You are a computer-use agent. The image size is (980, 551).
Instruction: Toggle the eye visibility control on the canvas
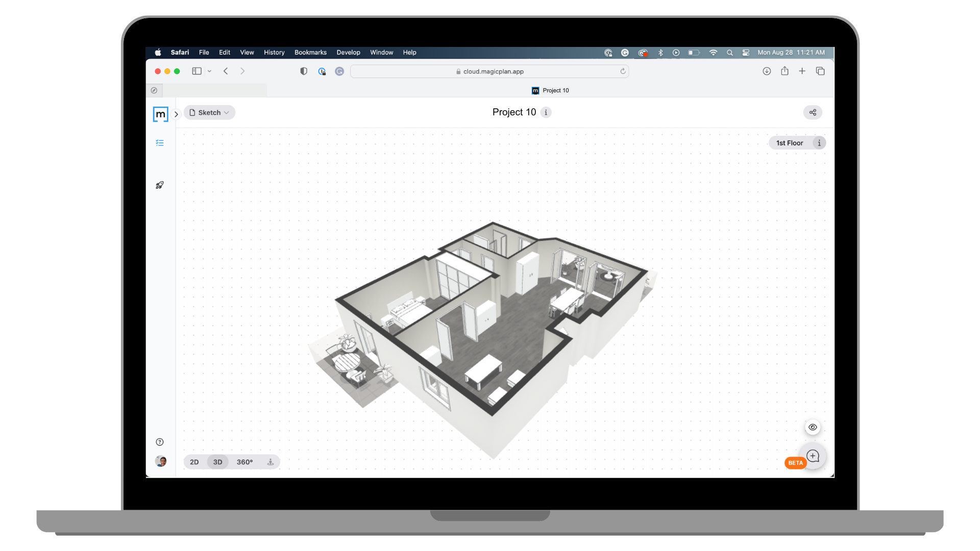[x=813, y=427]
